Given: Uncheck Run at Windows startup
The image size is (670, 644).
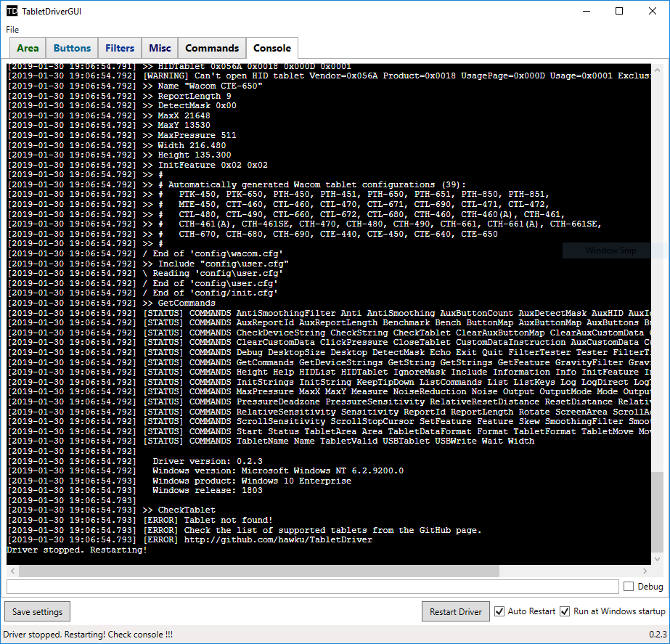Looking at the screenshot, I should point(565,611).
